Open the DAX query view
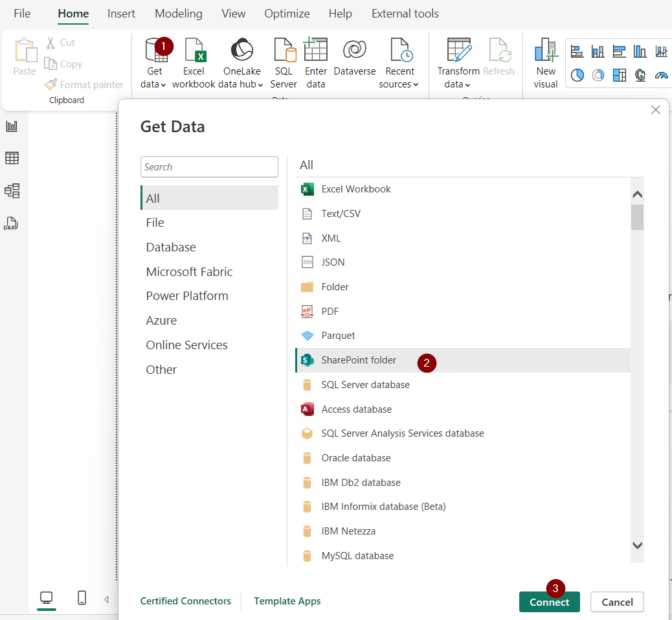 coord(12,223)
